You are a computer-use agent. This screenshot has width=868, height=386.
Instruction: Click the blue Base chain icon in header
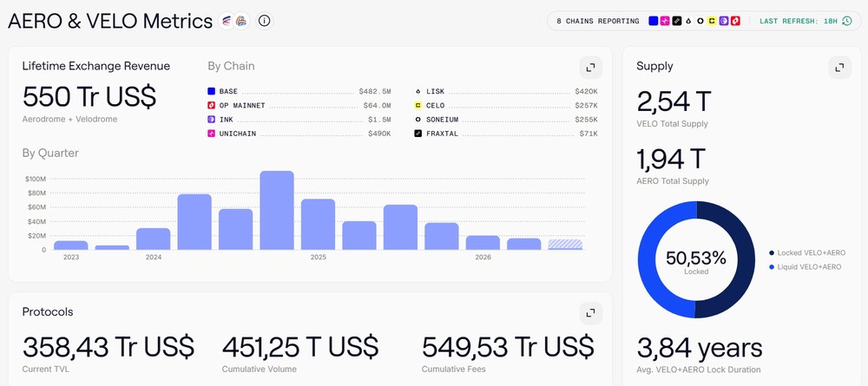(654, 21)
